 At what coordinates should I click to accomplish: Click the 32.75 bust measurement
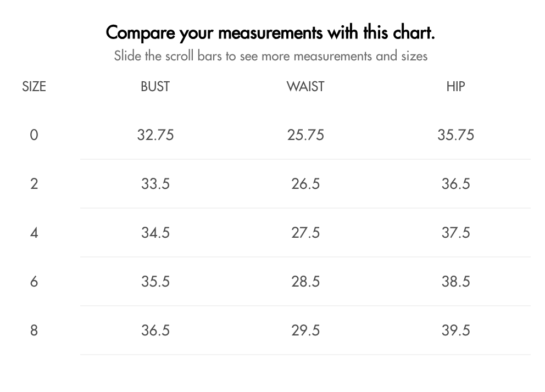coord(155,135)
